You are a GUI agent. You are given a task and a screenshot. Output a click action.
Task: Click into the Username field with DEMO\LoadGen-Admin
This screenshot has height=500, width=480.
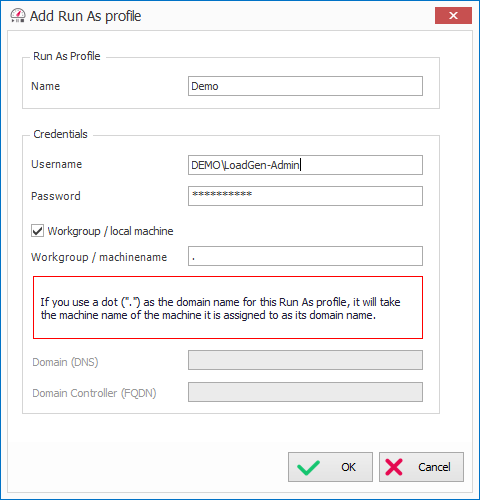305,165
